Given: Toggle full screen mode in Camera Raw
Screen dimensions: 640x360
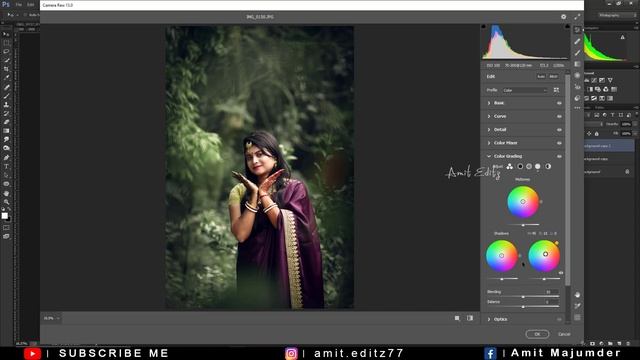Looking at the screenshot, I should click(x=577, y=17).
